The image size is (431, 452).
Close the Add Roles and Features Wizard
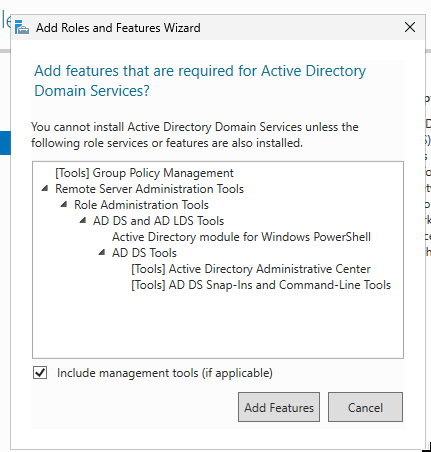tap(410, 27)
